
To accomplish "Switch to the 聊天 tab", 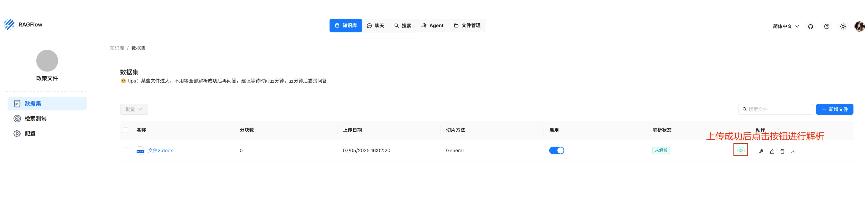I will [x=375, y=26].
